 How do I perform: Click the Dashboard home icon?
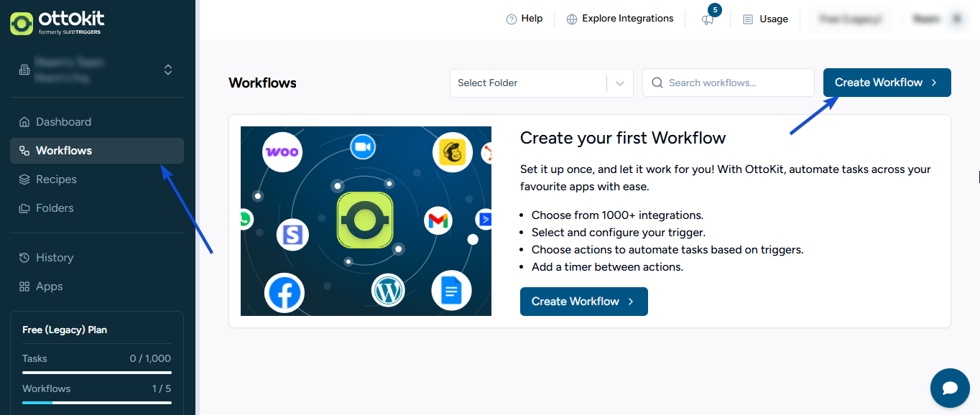click(24, 122)
